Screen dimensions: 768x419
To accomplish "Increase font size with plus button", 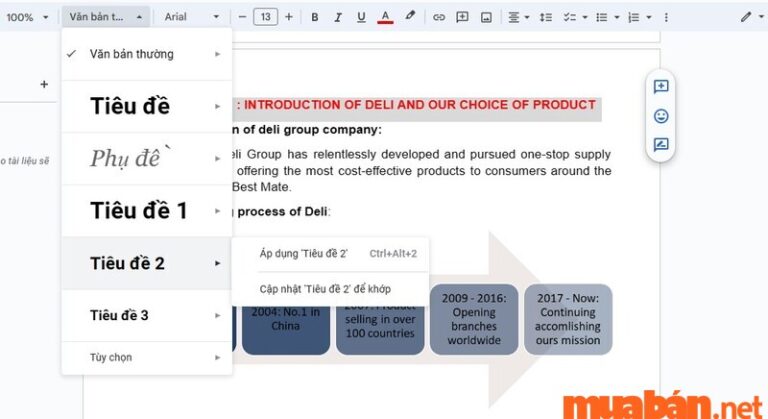I will pyautogui.click(x=289, y=17).
